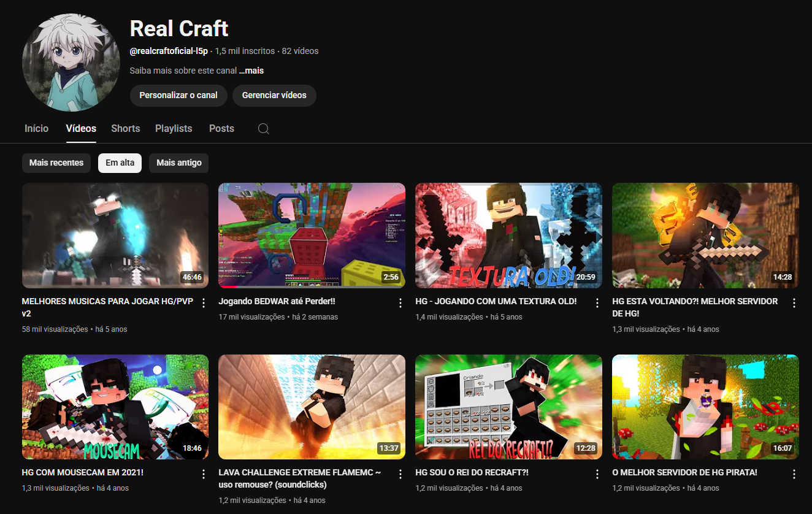Sort videos by Mais recentes
Viewport: 812px width, 514px height.
point(56,163)
